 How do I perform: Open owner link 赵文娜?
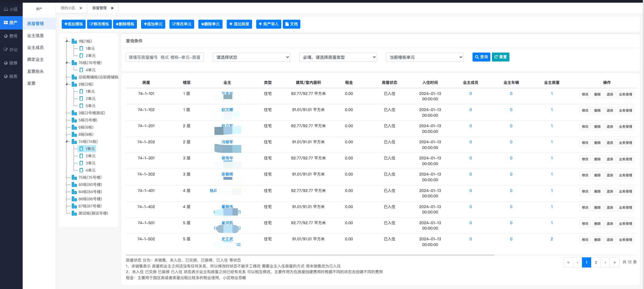pyautogui.click(x=227, y=110)
